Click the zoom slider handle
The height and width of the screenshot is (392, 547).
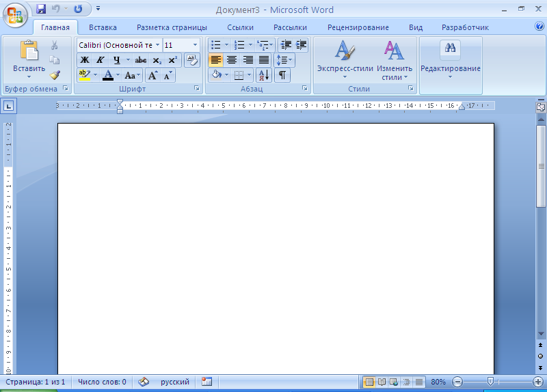click(x=490, y=382)
